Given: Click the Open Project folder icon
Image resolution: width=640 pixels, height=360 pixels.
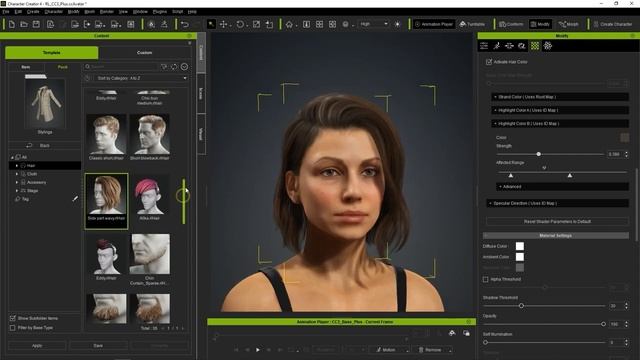Looking at the screenshot, I should pos(24,24).
